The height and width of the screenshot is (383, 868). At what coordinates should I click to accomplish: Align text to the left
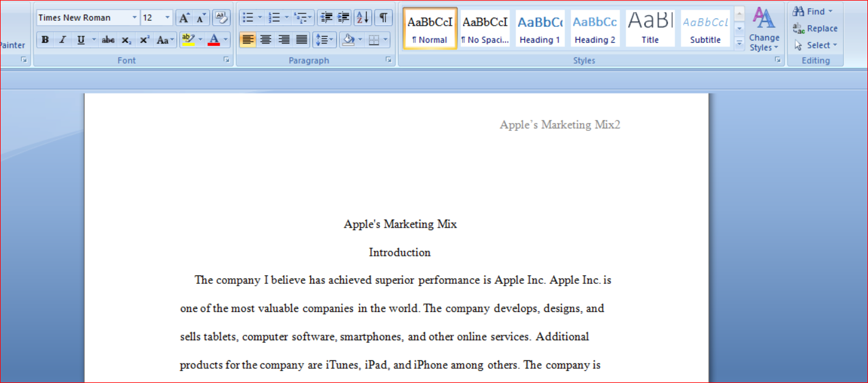pyautogui.click(x=248, y=40)
